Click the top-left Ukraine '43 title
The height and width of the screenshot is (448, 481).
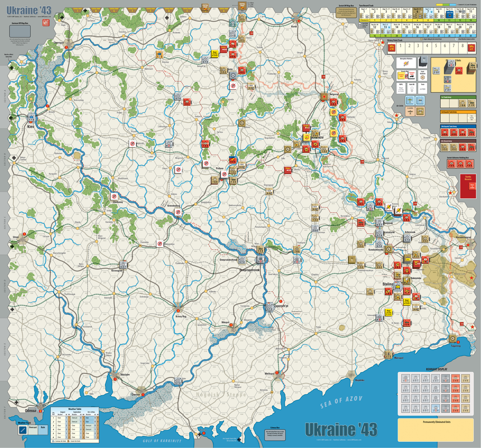point(29,11)
